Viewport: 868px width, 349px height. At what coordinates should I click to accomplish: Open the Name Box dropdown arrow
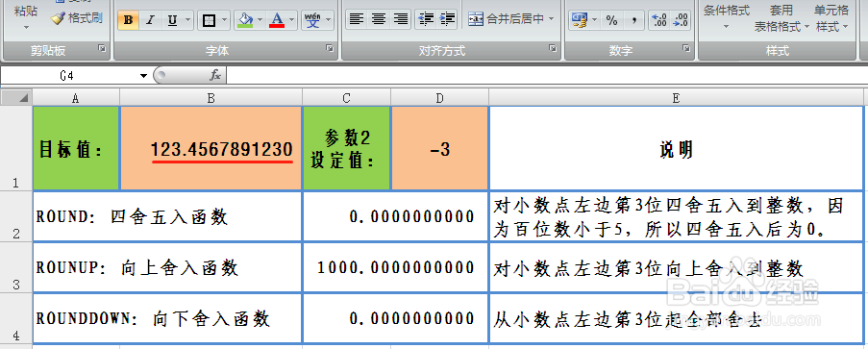(x=144, y=75)
